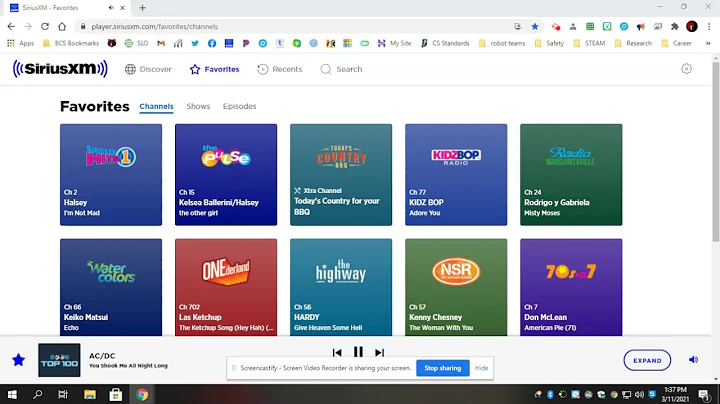720x404 pixels.
Task: Go to browser home page
Action: (62, 27)
